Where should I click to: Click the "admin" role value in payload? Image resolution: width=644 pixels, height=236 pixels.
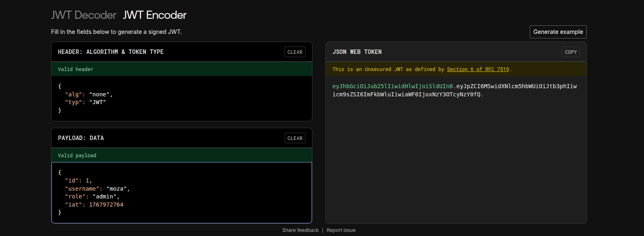click(x=104, y=196)
